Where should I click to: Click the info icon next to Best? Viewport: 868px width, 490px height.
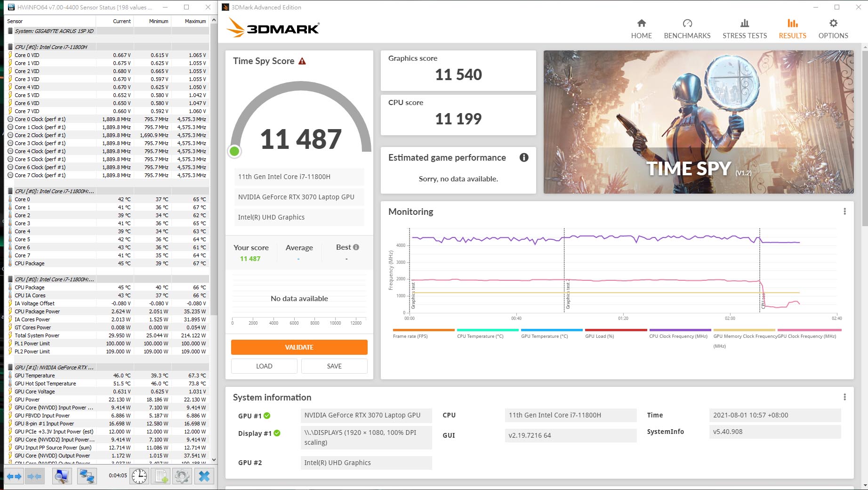pos(356,247)
